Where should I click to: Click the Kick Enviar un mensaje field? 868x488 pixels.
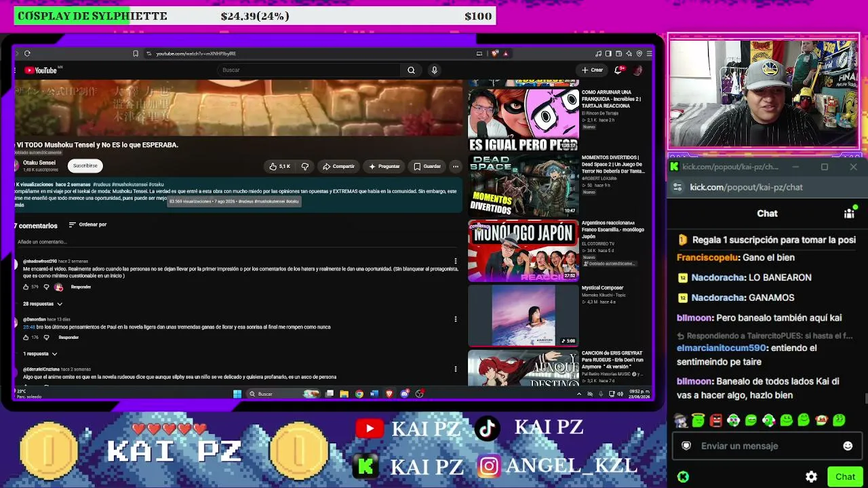767,446
